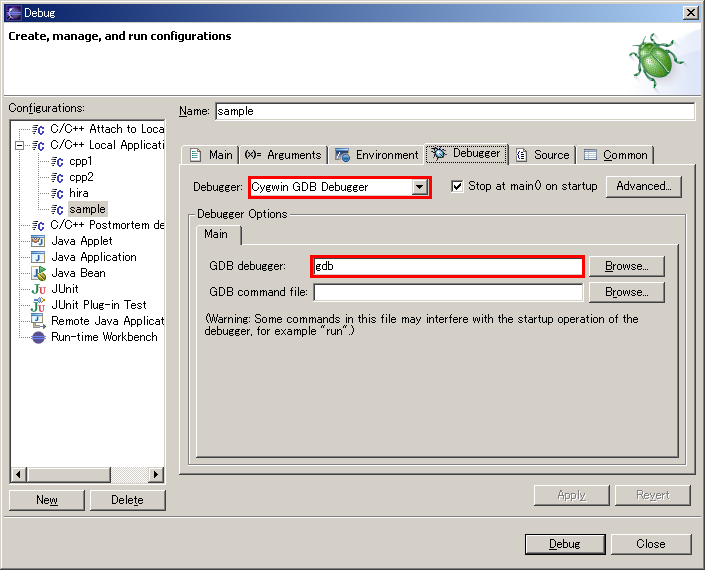
Task: Click the JUnit Plug-in Test icon
Action: 38,305
